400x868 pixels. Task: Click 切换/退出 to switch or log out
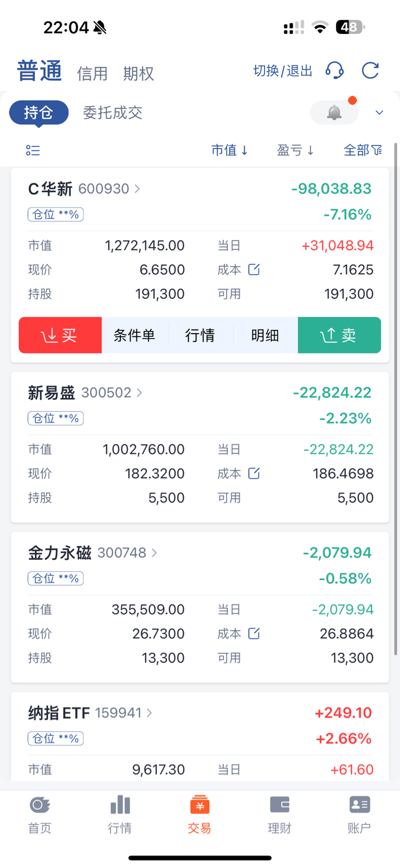[x=283, y=71]
